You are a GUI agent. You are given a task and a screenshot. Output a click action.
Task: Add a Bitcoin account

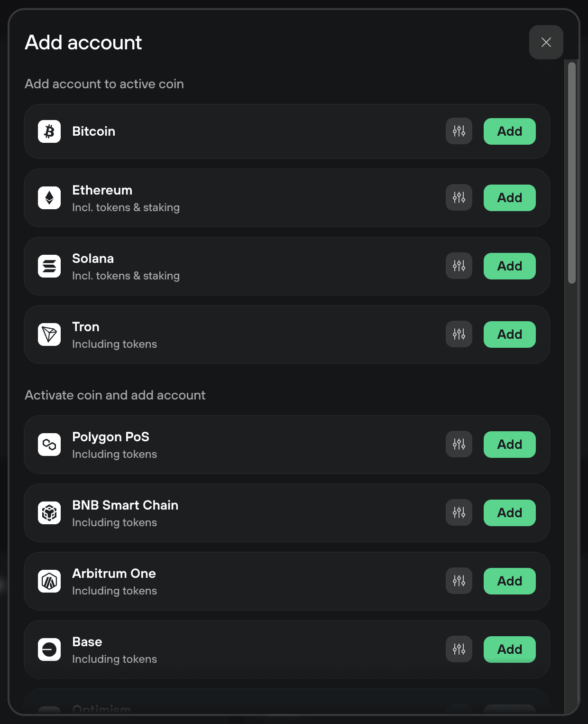[x=510, y=131]
